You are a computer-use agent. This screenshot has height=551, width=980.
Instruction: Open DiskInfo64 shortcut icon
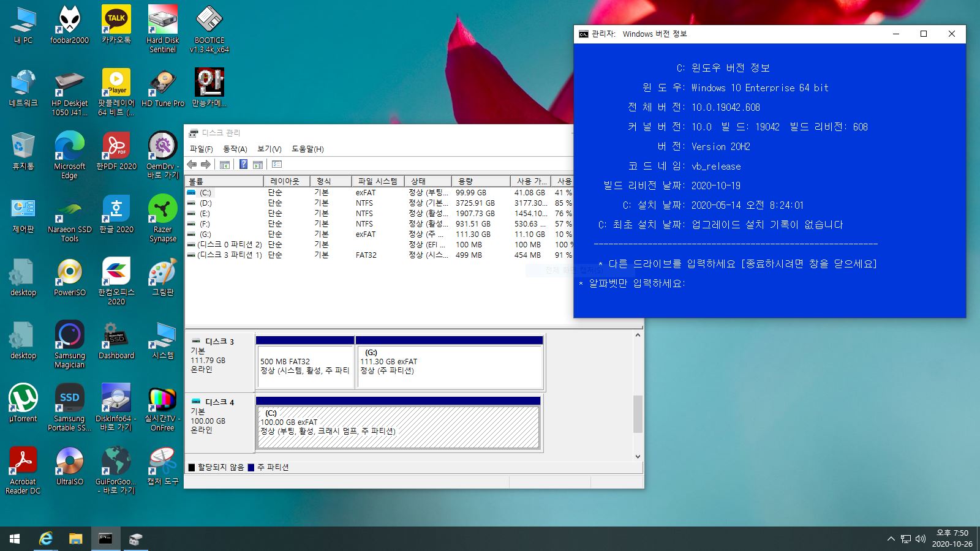pos(116,408)
